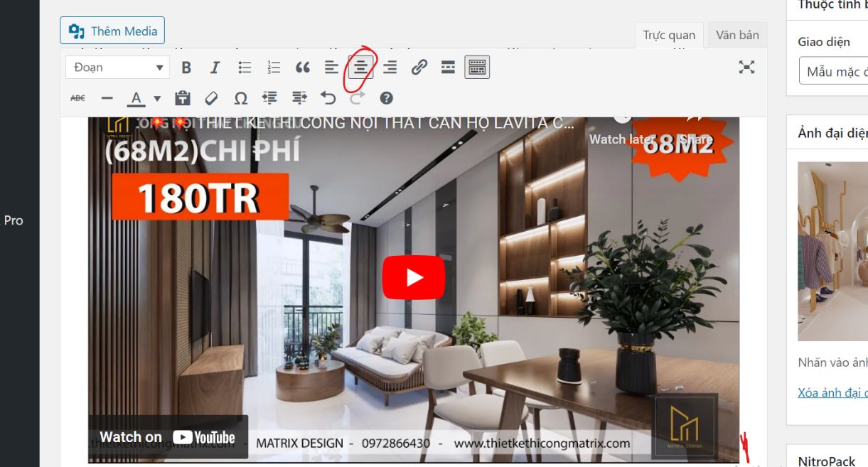
Task: Undo the last edit
Action: [328, 98]
